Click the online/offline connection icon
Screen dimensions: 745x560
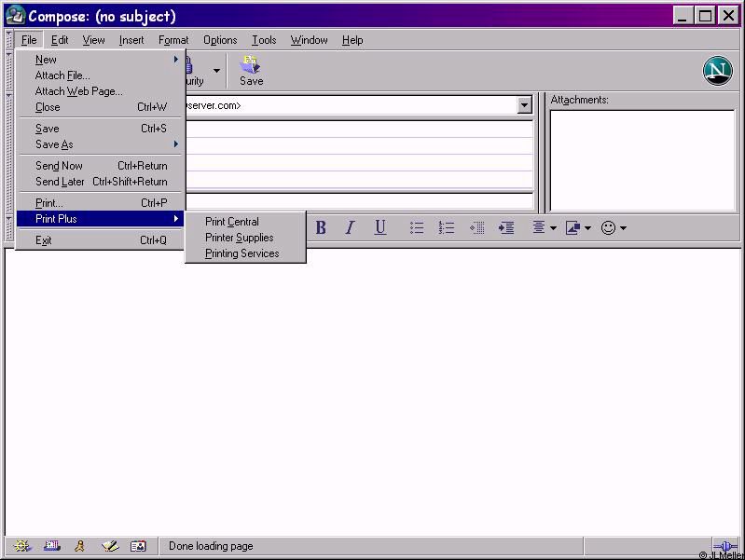tap(725, 546)
